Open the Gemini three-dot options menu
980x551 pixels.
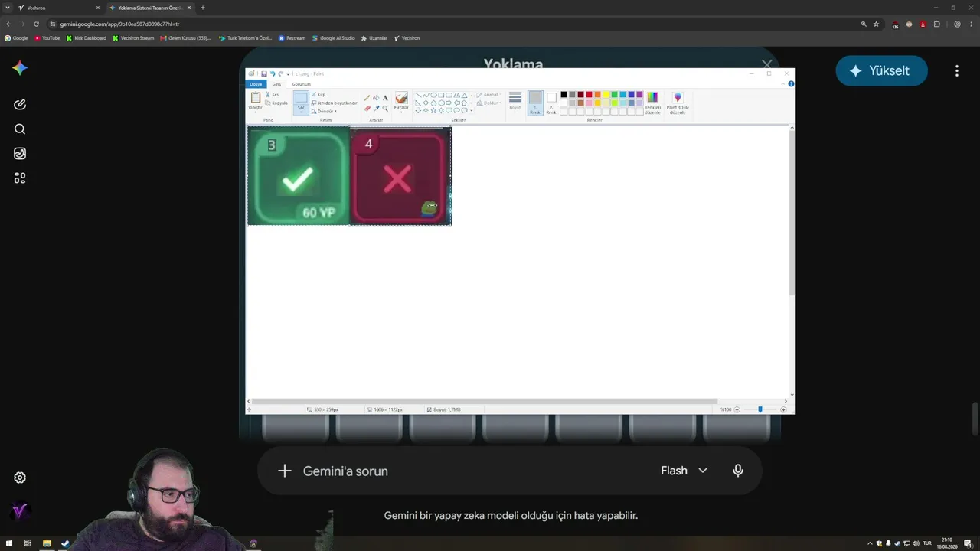956,70
